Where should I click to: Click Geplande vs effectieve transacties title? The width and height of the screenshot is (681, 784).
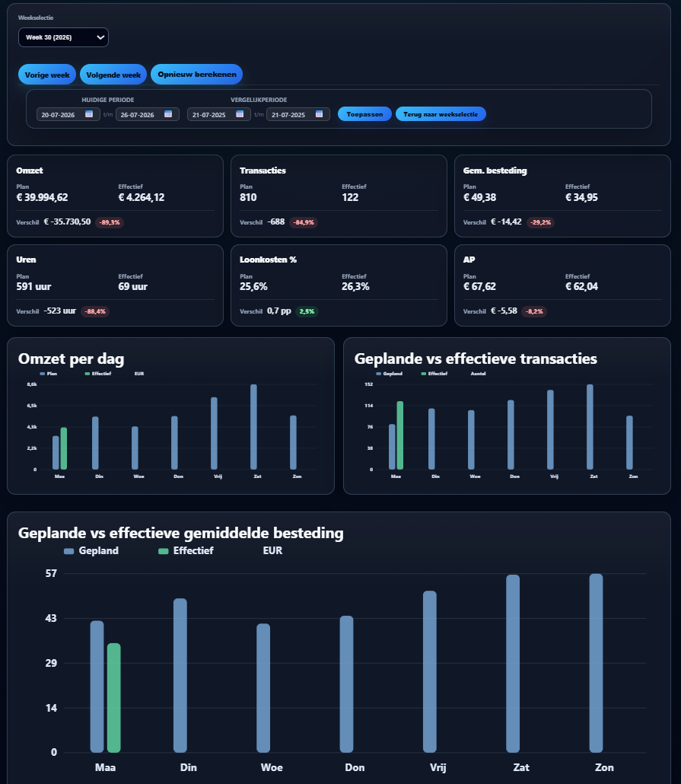(x=476, y=359)
